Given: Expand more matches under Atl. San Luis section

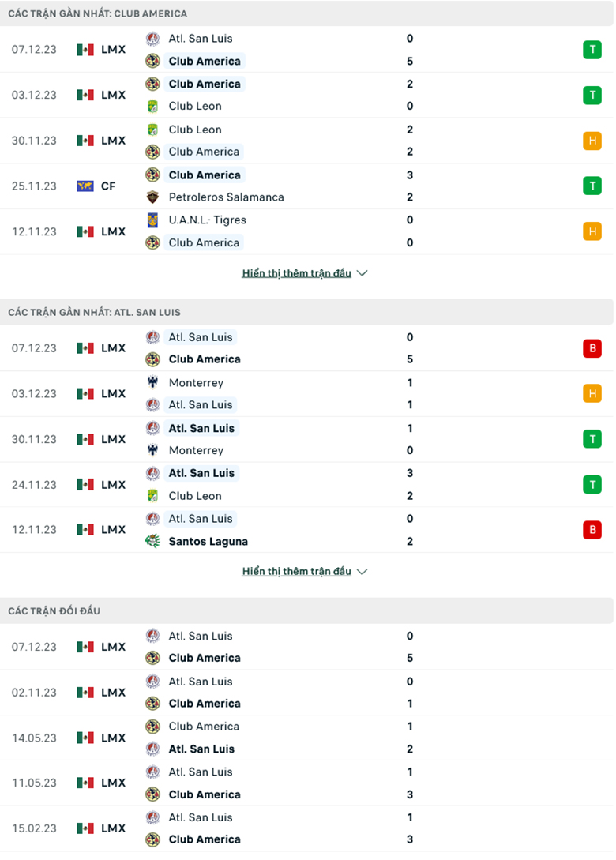Looking at the screenshot, I should pyautogui.click(x=296, y=571).
